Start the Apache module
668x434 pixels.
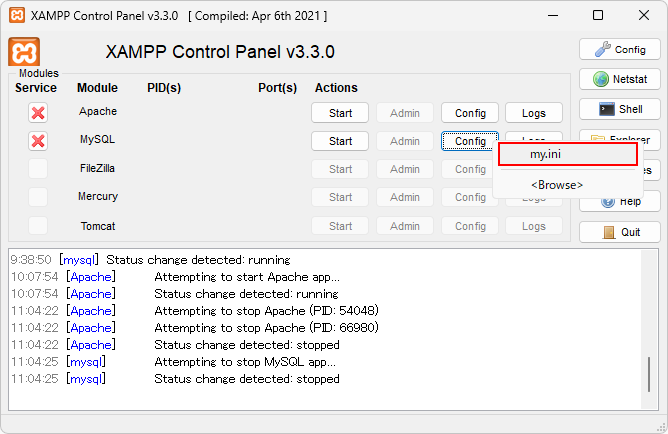[340, 113]
